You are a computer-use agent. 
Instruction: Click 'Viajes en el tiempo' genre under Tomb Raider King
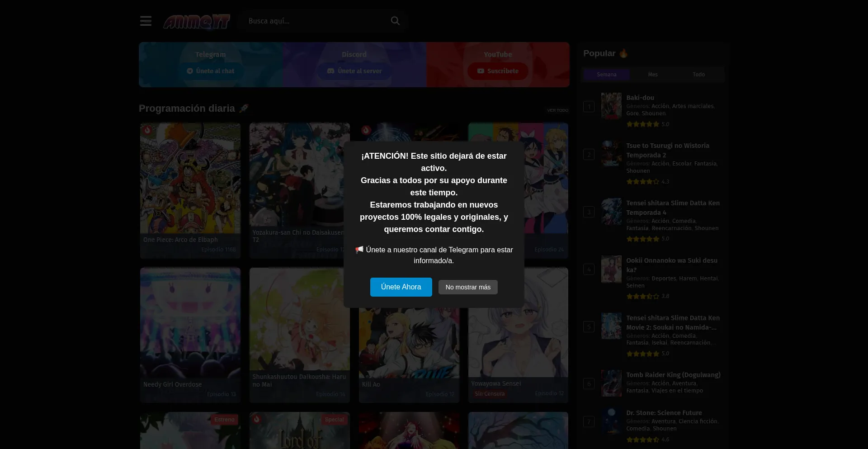coord(677,391)
